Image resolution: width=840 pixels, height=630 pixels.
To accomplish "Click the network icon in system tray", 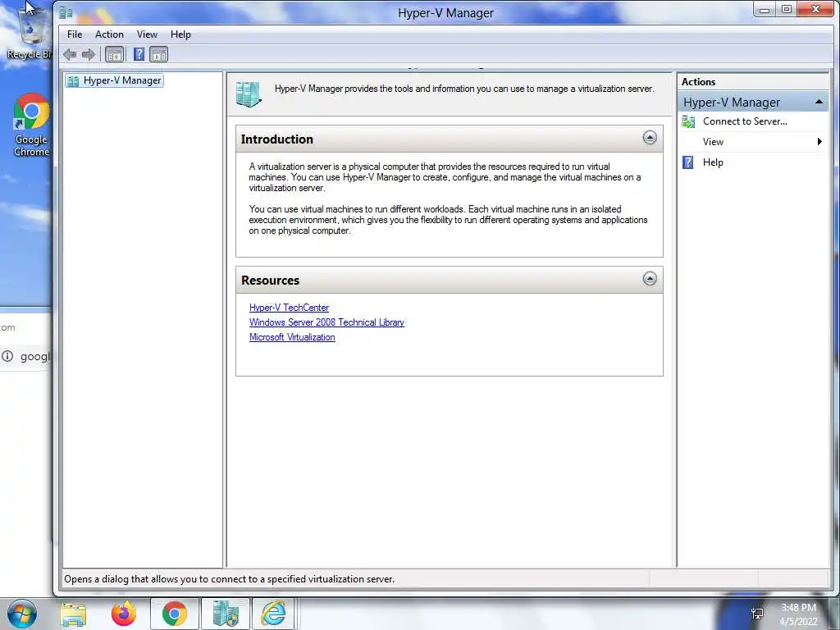I will click(757, 614).
